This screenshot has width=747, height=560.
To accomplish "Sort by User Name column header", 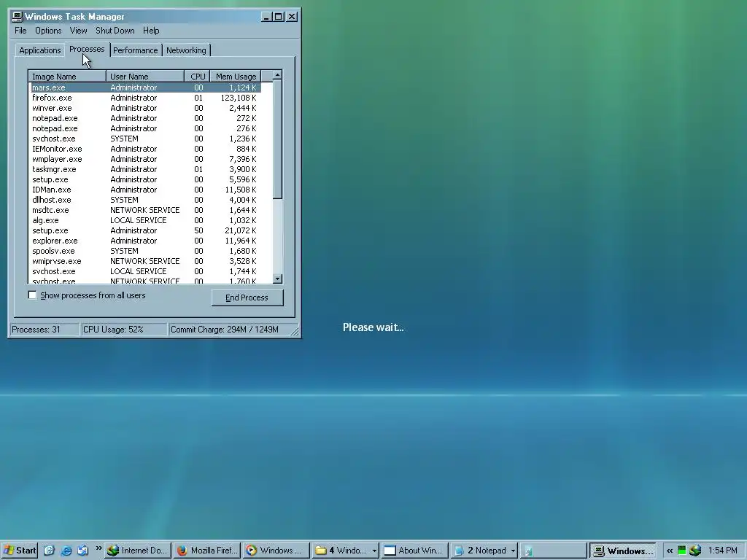I will point(145,76).
